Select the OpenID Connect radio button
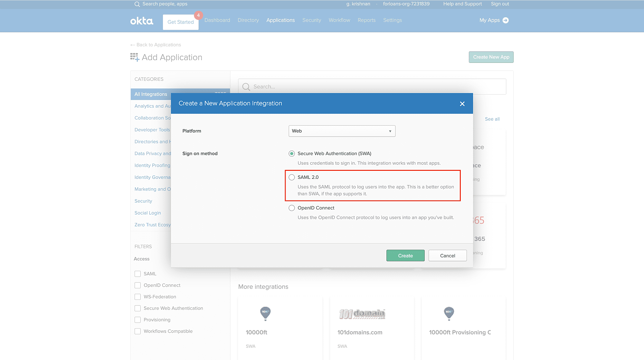The height and width of the screenshot is (360, 644). click(292, 208)
